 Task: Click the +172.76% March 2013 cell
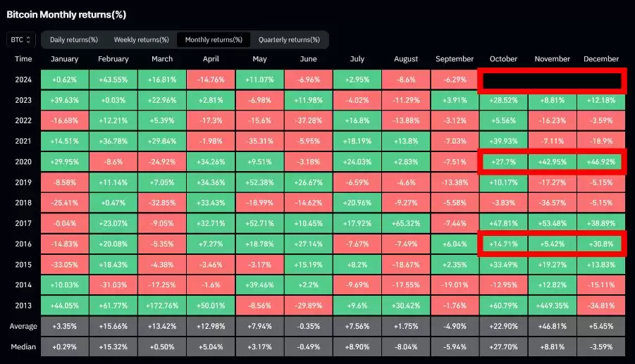(162, 306)
